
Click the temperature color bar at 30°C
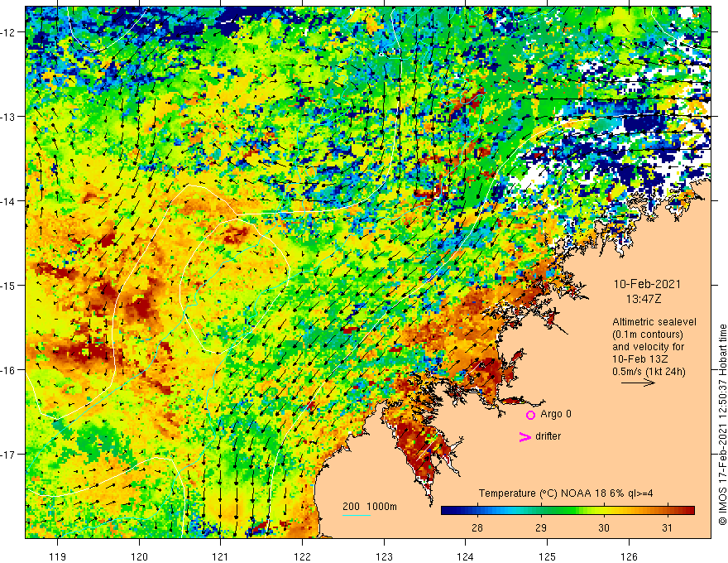pyautogui.click(x=604, y=511)
